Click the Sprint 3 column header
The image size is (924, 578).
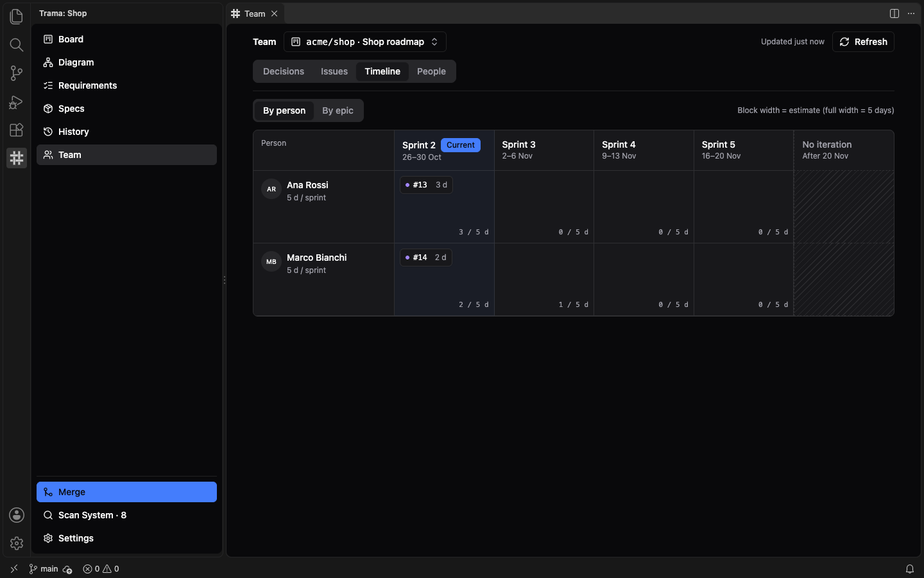(544, 150)
